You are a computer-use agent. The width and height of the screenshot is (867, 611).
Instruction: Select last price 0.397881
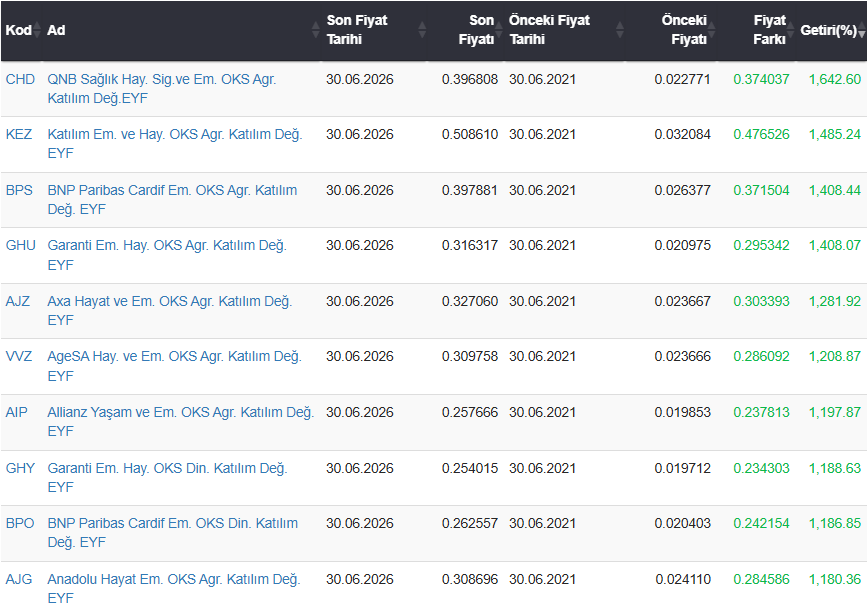click(x=470, y=190)
